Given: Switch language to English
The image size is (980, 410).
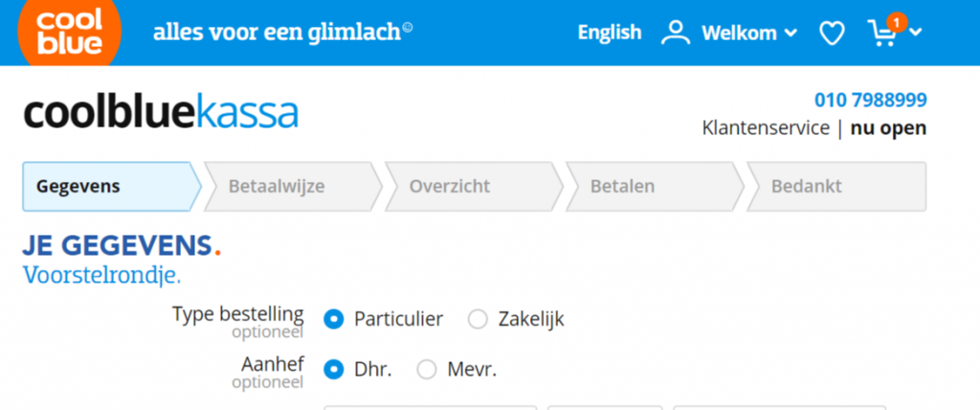Looking at the screenshot, I should coord(610,33).
